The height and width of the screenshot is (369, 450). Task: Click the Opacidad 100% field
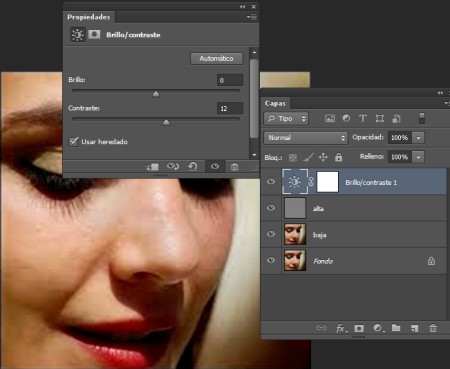click(x=400, y=138)
